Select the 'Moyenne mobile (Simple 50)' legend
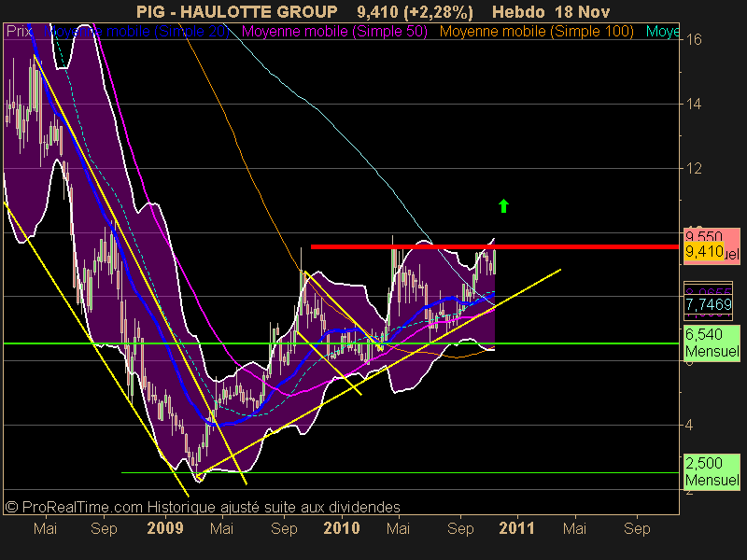 point(334,32)
